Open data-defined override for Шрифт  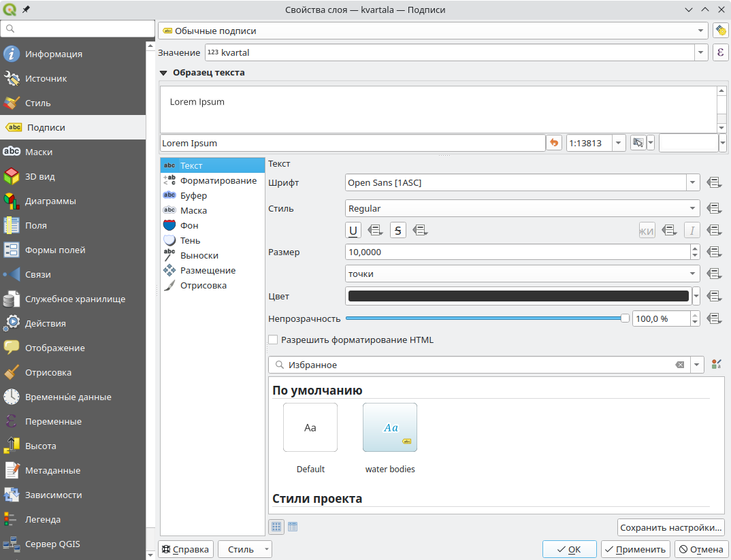click(x=714, y=182)
